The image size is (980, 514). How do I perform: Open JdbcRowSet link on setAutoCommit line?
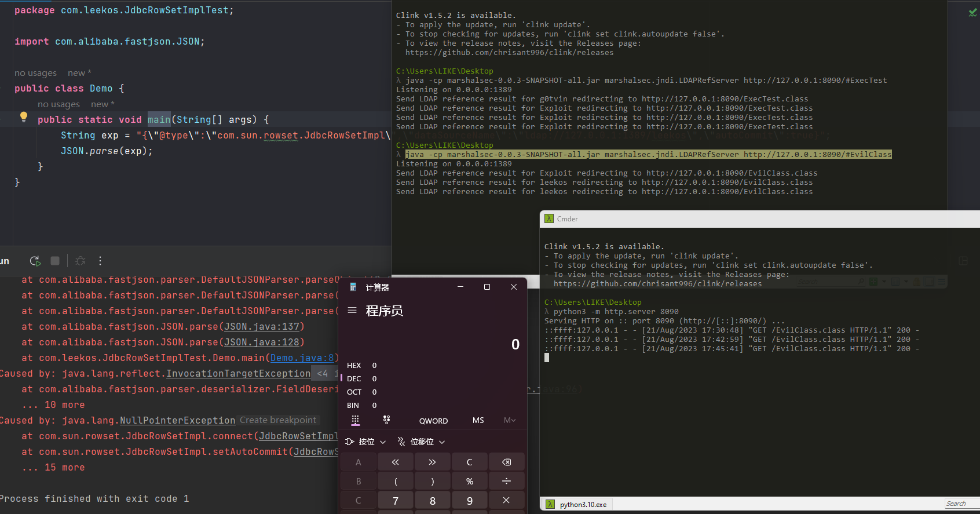(316, 452)
